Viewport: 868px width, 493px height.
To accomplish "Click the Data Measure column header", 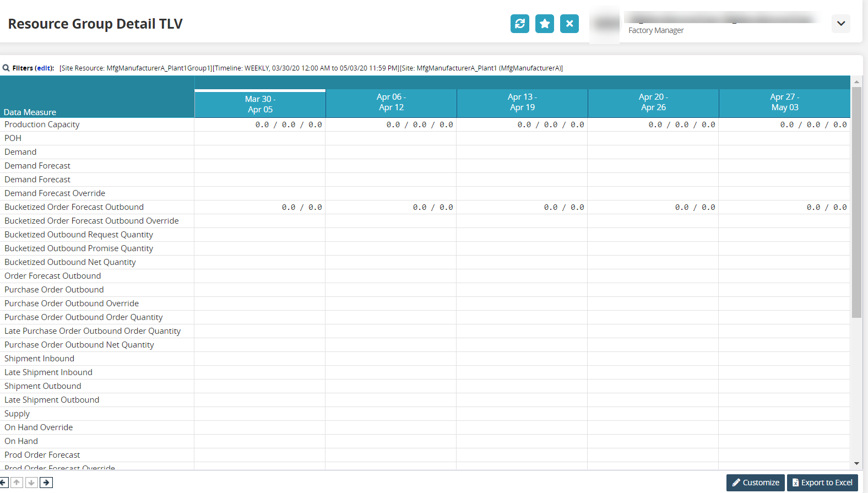I will (x=30, y=112).
